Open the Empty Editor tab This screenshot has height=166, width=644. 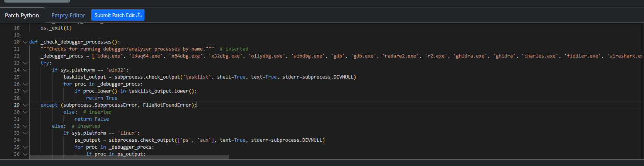tap(68, 15)
